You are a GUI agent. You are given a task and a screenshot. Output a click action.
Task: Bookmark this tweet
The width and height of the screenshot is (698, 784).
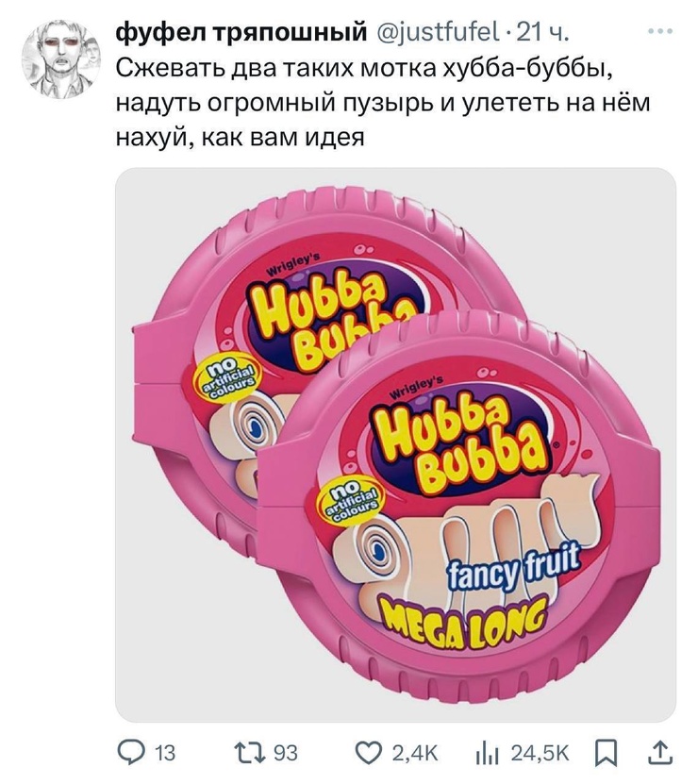click(x=606, y=753)
